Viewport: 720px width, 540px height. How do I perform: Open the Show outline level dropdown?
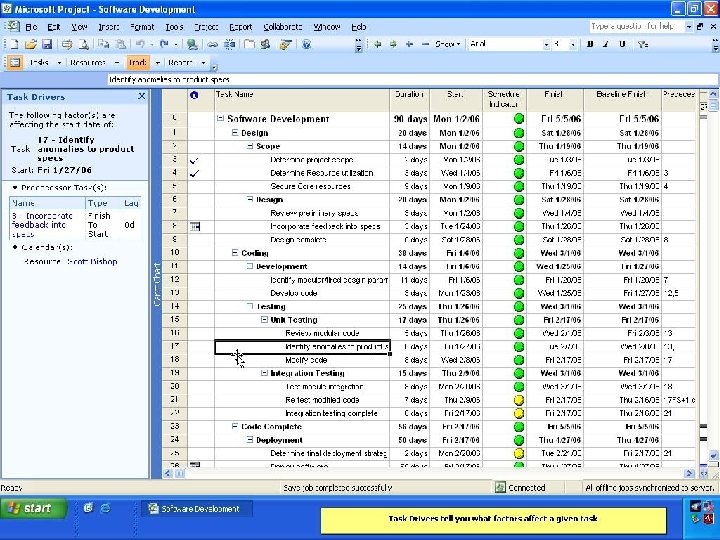448,44
